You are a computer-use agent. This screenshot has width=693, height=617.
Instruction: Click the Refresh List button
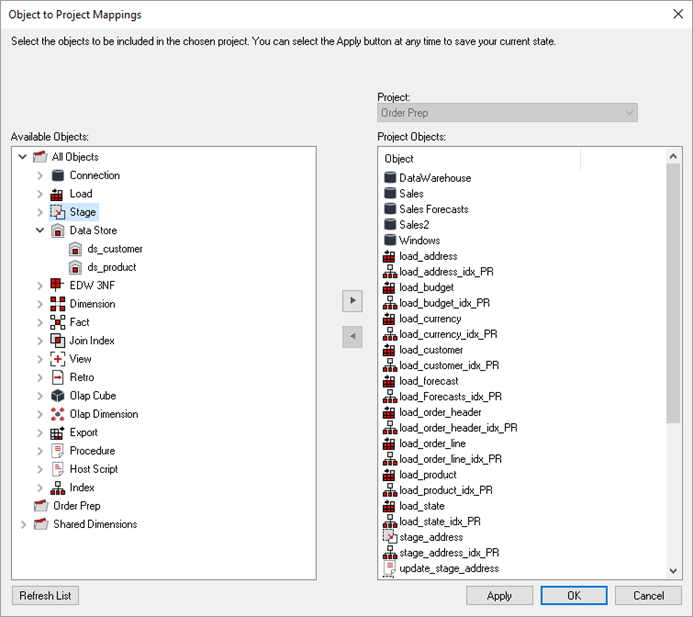click(x=45, y=596)
